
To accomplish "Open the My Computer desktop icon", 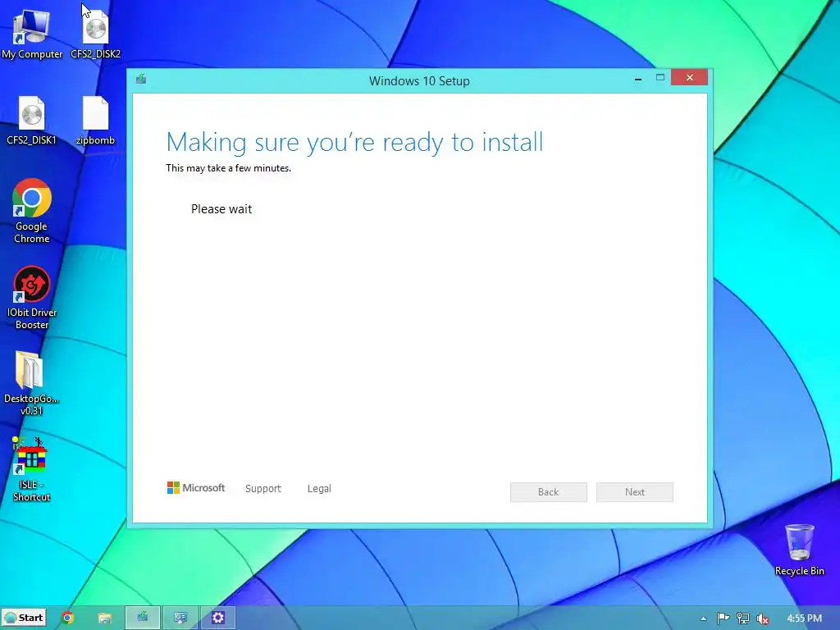I will 32,33.
